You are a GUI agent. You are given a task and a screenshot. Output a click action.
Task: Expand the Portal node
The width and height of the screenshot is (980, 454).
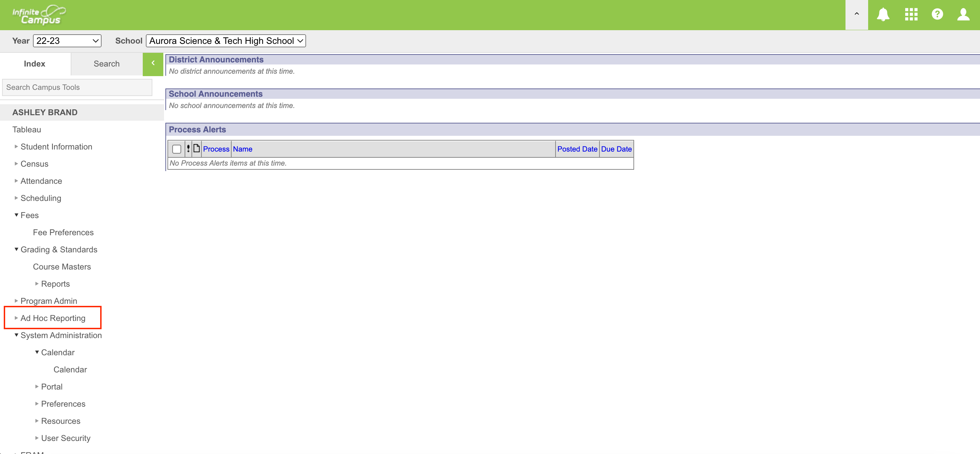pyautogui.click(x=36, y=386)
